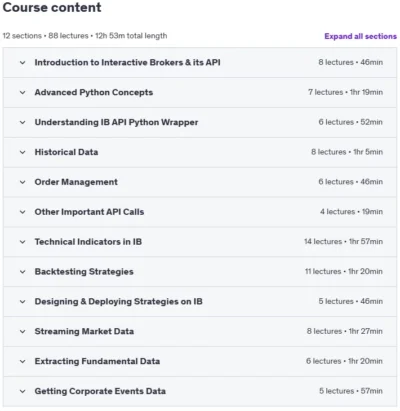
Task: Expand Understanding IB API Python Wrapper chevron
Action: [x=22, y=122]
